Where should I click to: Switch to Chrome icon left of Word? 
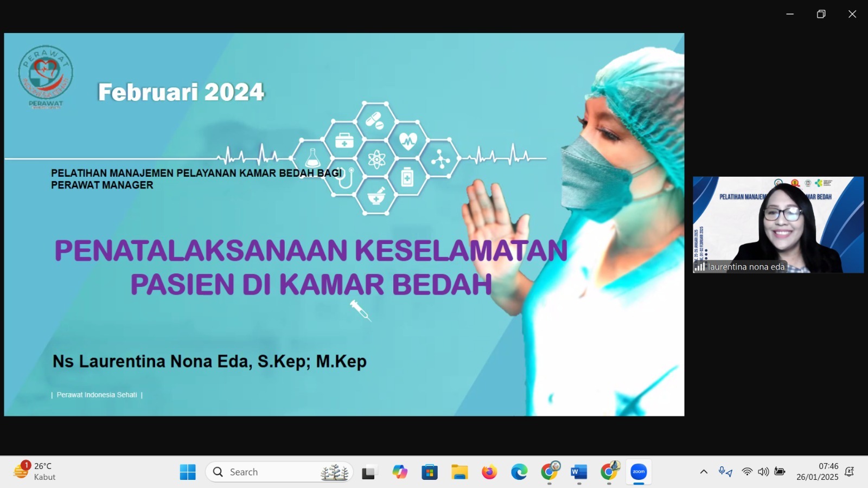tap(549, 472)
